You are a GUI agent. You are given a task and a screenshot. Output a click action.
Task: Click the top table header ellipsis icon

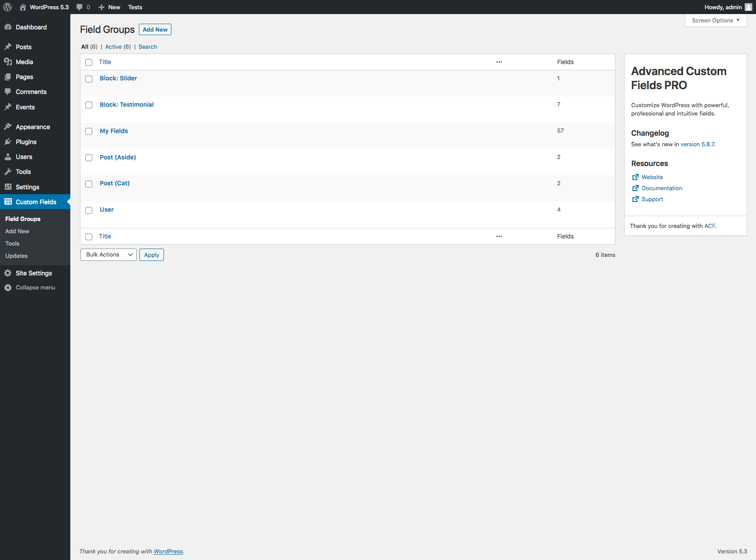(499, 62)
